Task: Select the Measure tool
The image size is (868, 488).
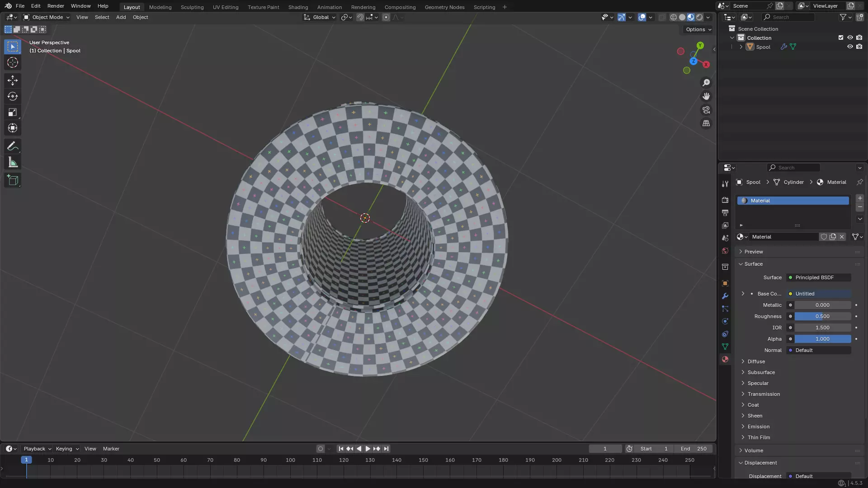Action: [x=12, y=163]
